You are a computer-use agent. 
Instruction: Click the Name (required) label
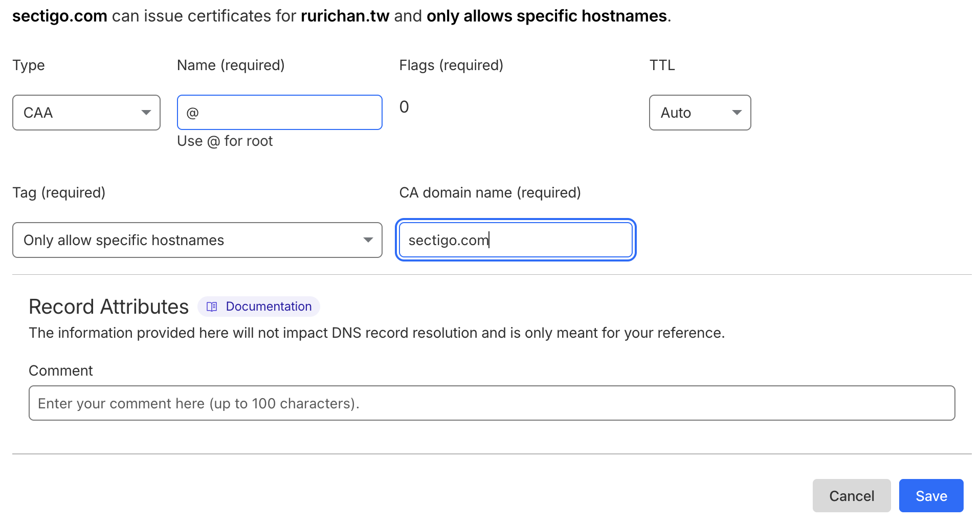[x=231, y=66]
